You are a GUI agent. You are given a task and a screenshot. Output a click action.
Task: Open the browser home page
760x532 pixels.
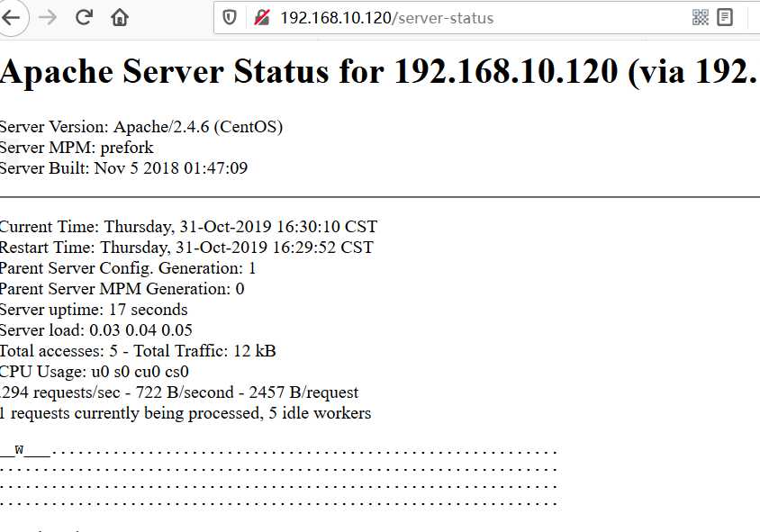click(x=120, y=17)
